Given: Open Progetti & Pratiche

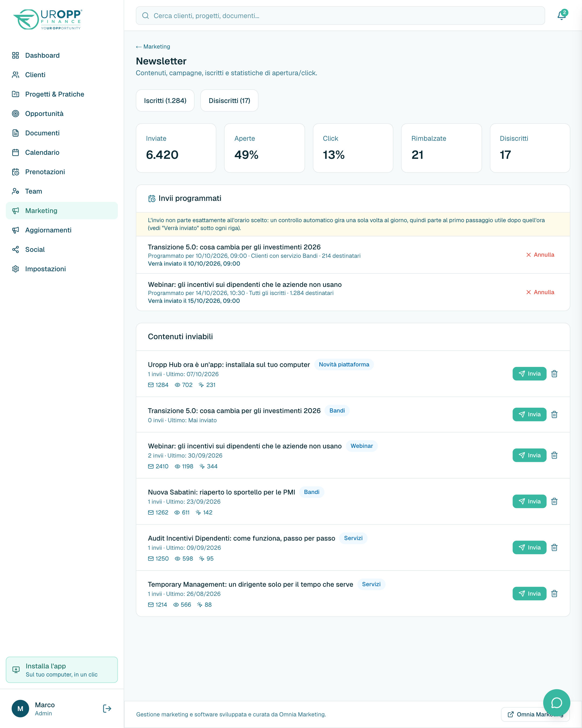Looking at the screenshot, I should point(62,94).
